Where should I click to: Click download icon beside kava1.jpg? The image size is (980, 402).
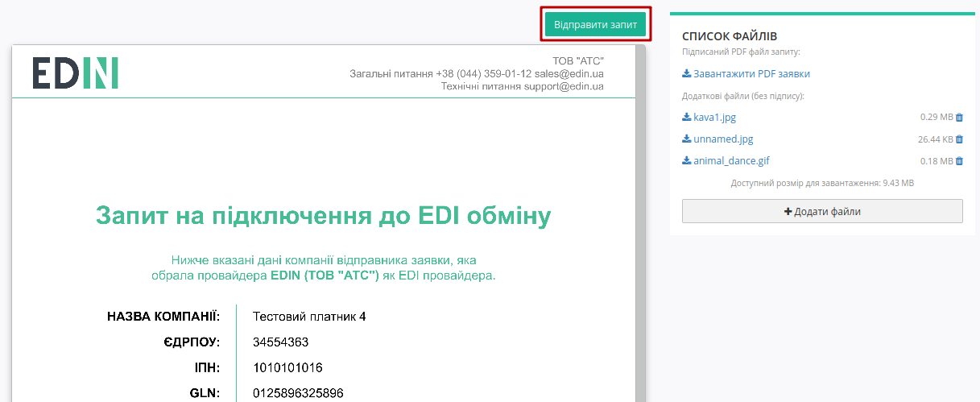(x=686, y=117)
